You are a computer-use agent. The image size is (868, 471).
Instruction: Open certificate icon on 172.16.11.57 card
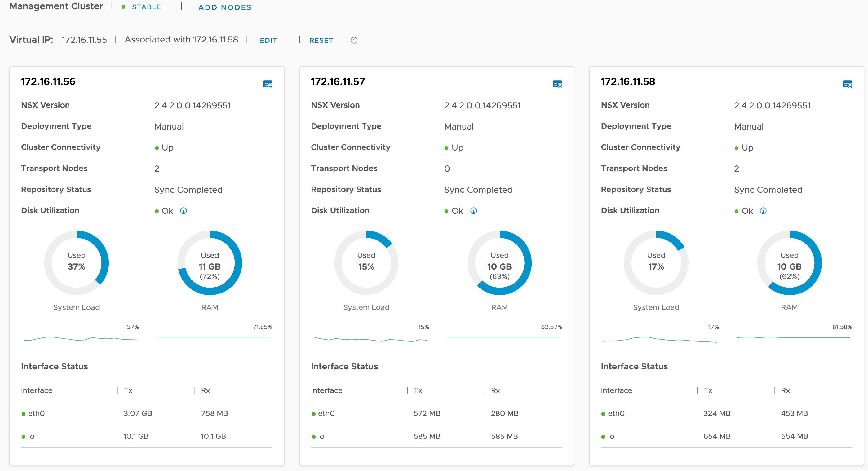click(557, 84)
